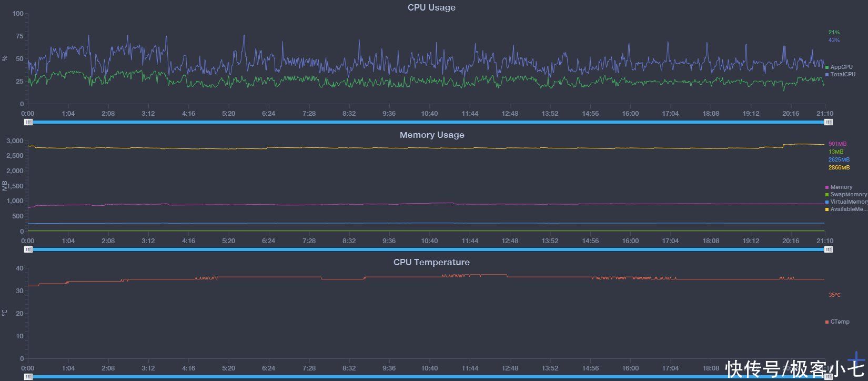Click left range handle under CPU Temperature chart
Screen dimensions: 868x381
point(29,377)
